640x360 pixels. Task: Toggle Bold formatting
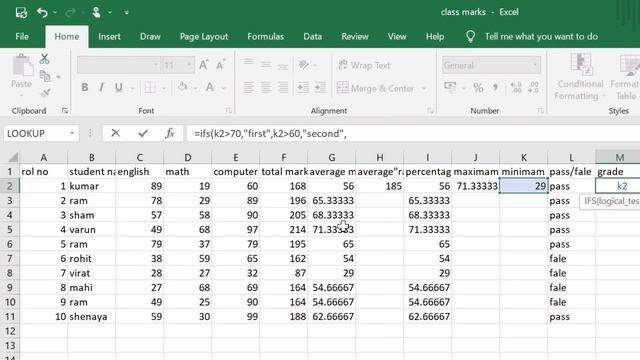(x=84, y=87)
